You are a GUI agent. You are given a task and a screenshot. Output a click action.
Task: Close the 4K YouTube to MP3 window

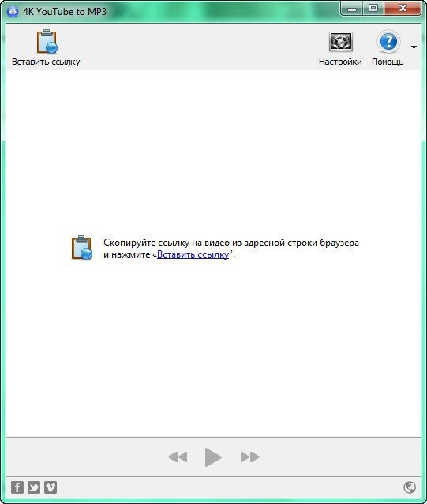pyautogui.click(x=403, y=9)
